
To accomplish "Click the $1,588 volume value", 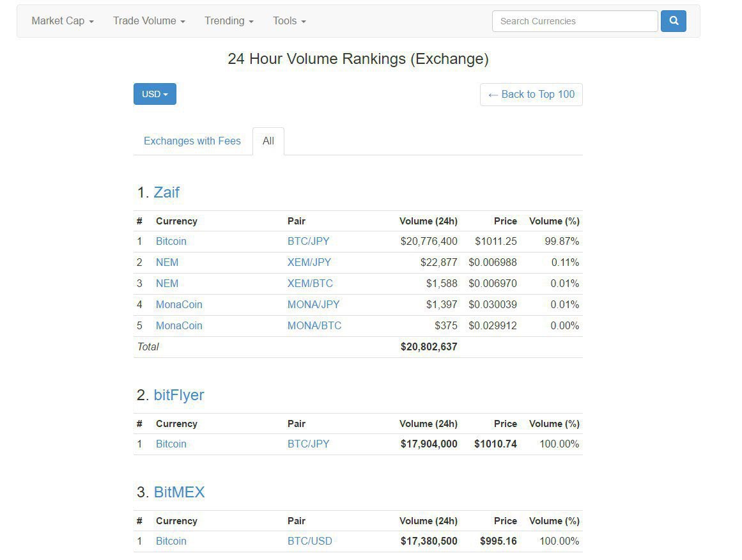I will click(442, 284).
